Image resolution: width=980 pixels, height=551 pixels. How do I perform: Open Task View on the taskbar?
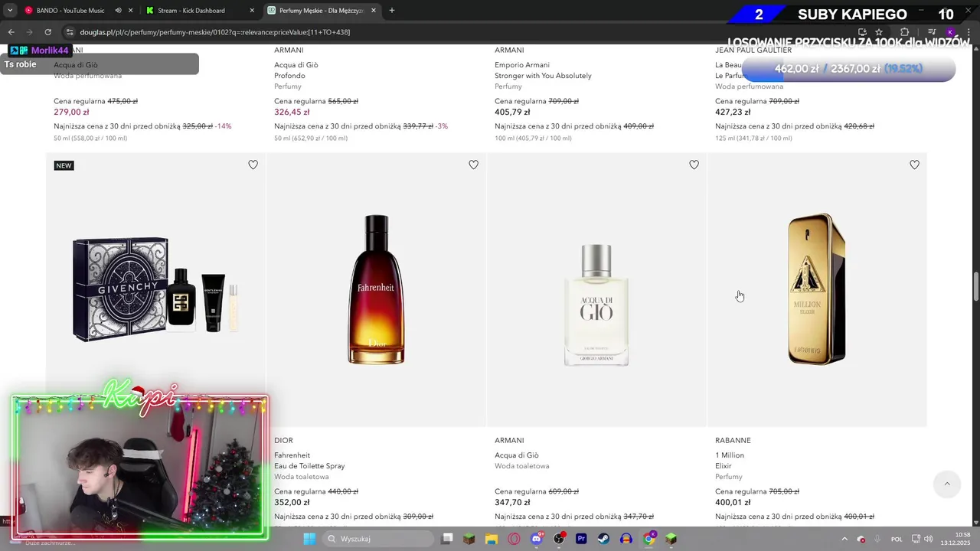point(447,539)
